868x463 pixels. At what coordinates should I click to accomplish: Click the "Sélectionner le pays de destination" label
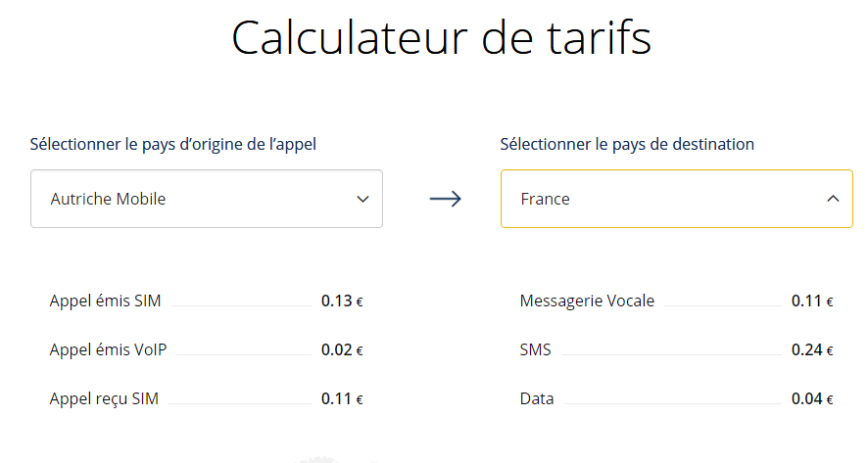(627, 144)
